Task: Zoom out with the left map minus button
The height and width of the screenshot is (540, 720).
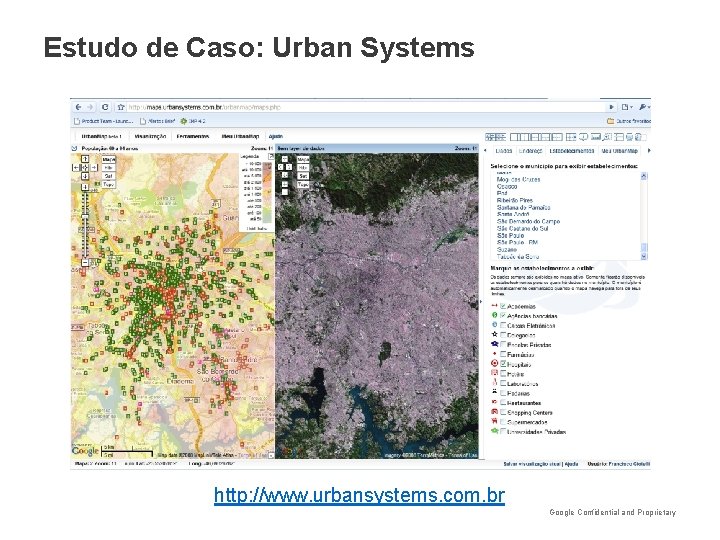Action: (85, 263)
